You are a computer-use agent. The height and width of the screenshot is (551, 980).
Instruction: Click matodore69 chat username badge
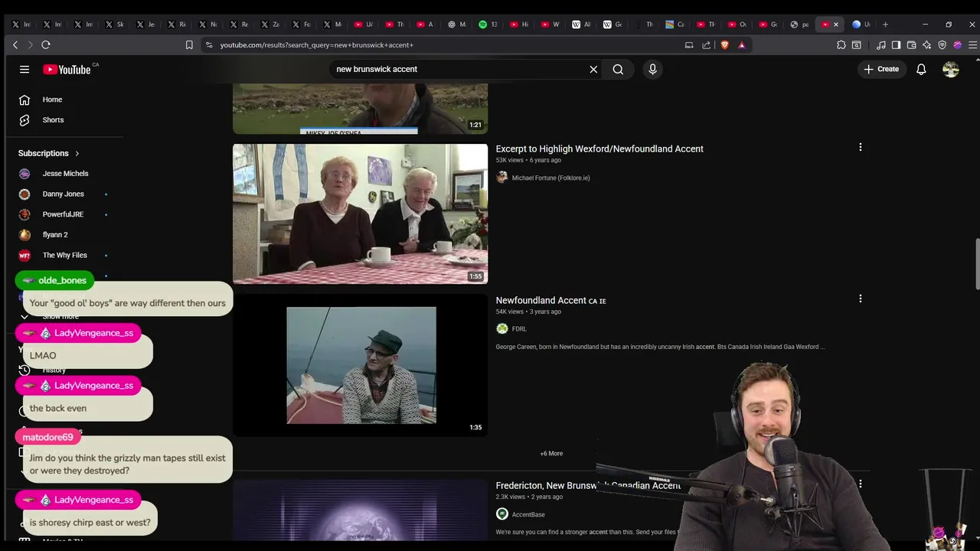[x=47, y=437]
